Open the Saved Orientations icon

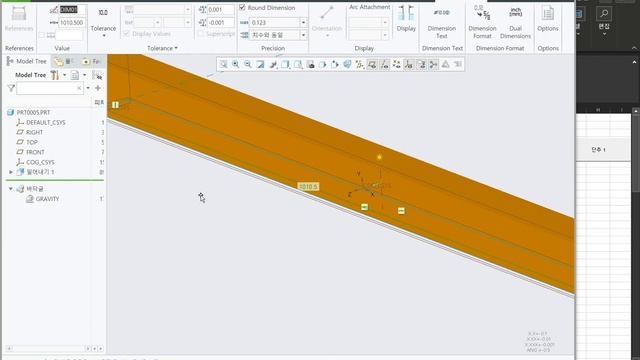point(298,64)
